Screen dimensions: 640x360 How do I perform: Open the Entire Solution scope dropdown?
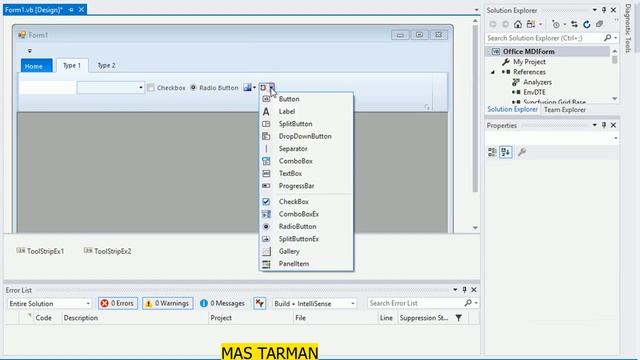(49, 304)
